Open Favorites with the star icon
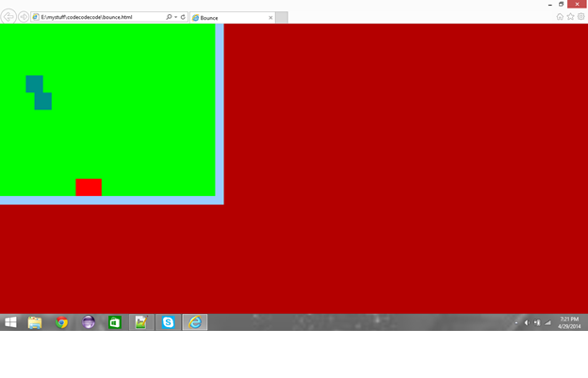Screen dimensions: 588x378 click(x=570, y=17)
